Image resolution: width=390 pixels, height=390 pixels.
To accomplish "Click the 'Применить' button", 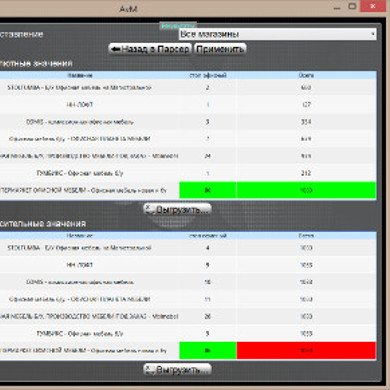I will click(220, 49).
